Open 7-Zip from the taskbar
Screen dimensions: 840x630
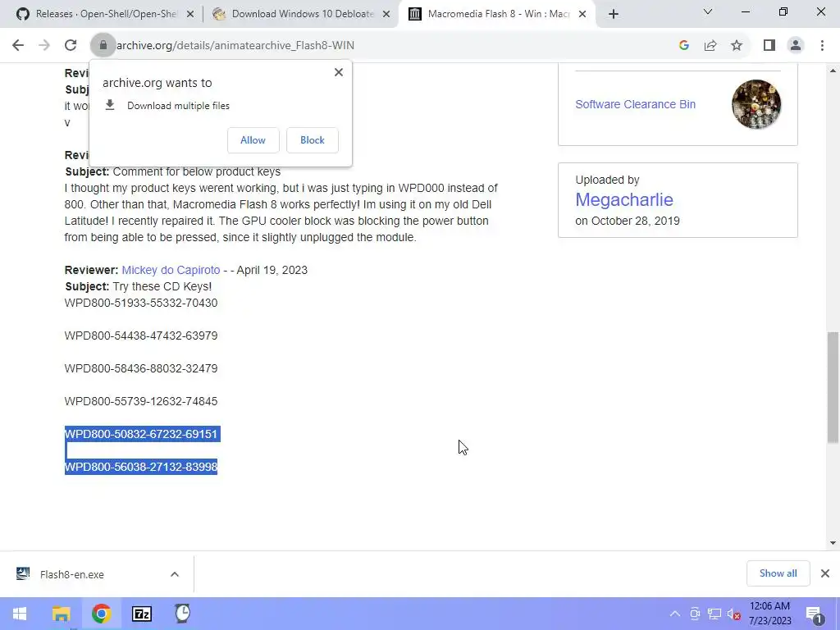click(x=142, y=614)
